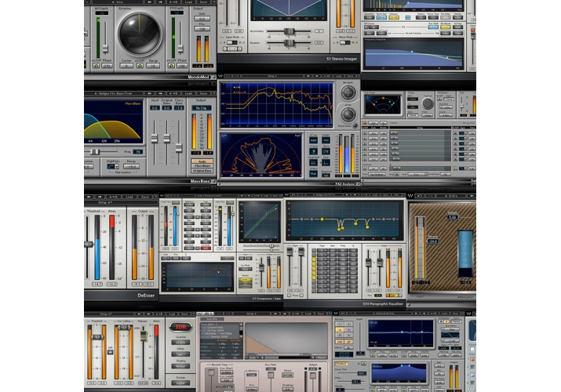Image resolution: width=561 pixels, height=392 pixels.
Task: Click the PAZ Analyzer Zoom knob
Action: pyautogui.click(x=348, y=114)
